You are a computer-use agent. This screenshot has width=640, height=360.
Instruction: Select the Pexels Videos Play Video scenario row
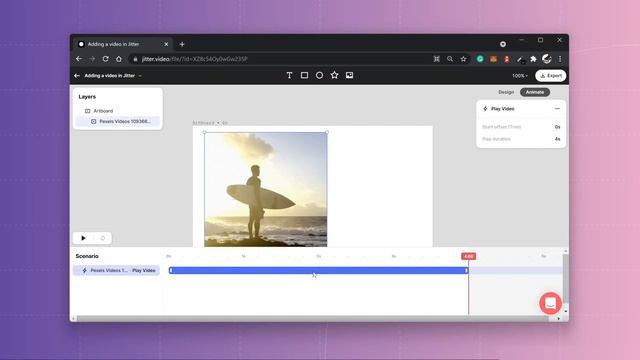tap(117, 271)
